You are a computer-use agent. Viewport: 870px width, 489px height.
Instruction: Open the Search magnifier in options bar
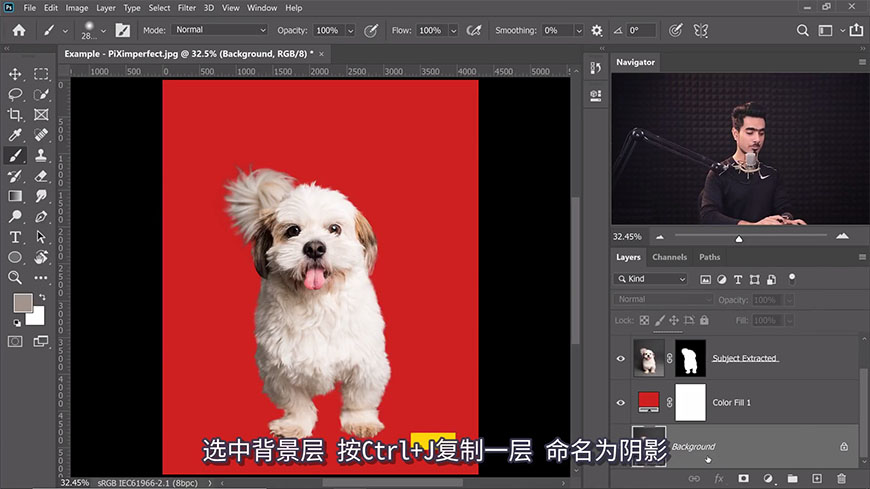(802, 31)
